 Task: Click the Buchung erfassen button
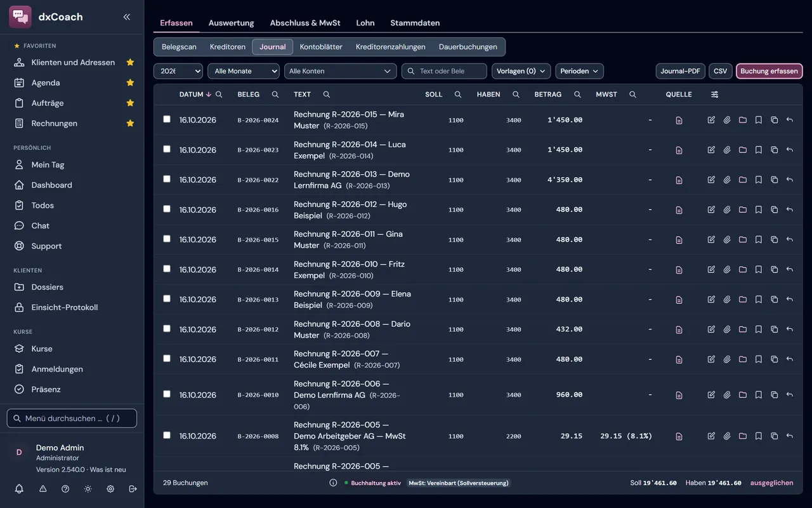tap(769, 71)
